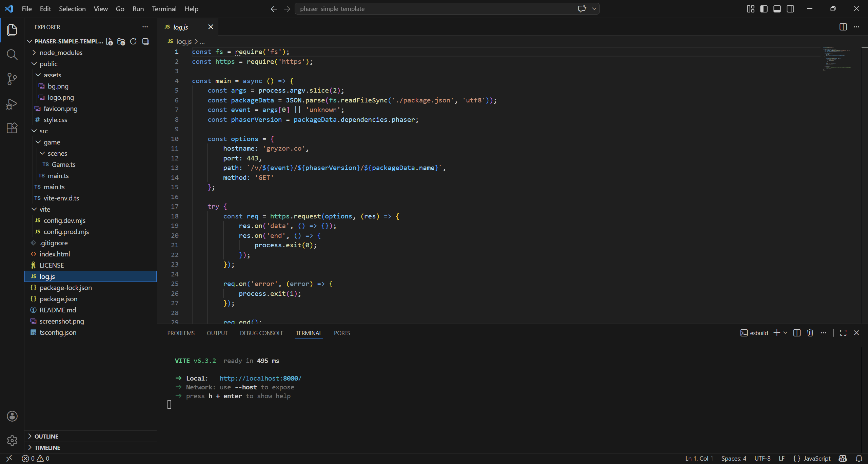Toggle the primary side bar visibility
Screen dimensions: 868x464
pos(764,9)
